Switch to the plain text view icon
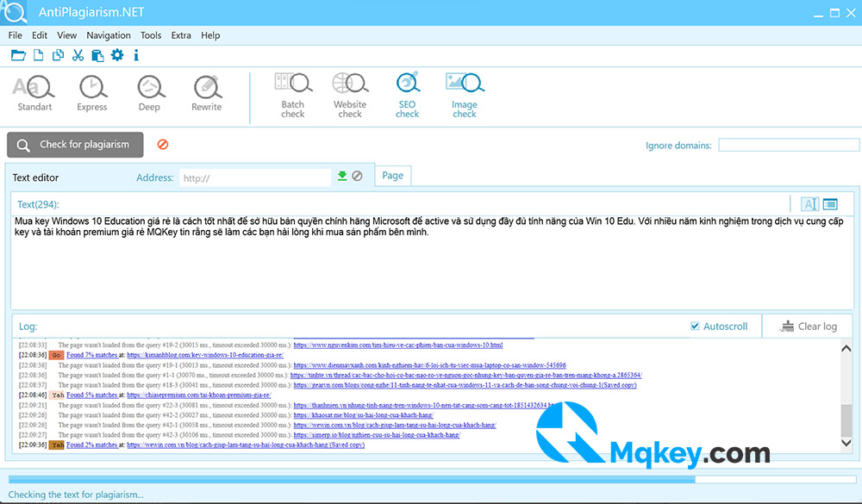 (809, 204)
